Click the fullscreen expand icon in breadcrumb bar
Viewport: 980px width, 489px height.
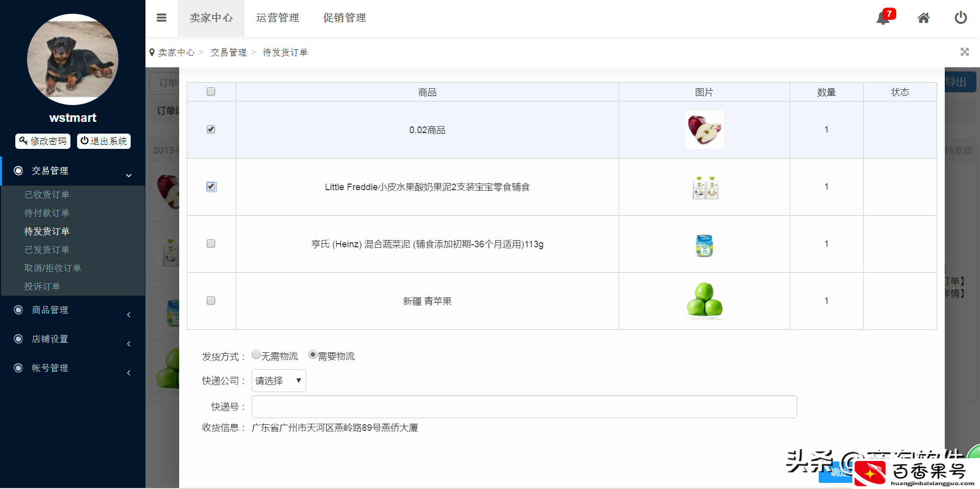point(965,52)
